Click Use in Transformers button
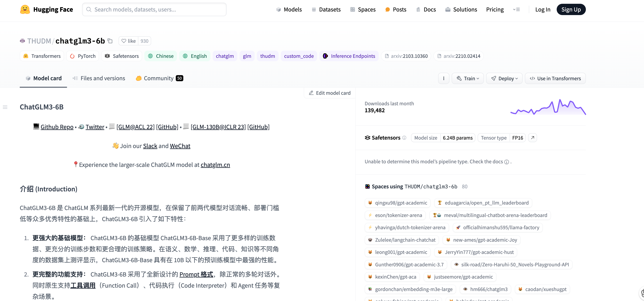This screenshot has height=301, width=644. 555,78
